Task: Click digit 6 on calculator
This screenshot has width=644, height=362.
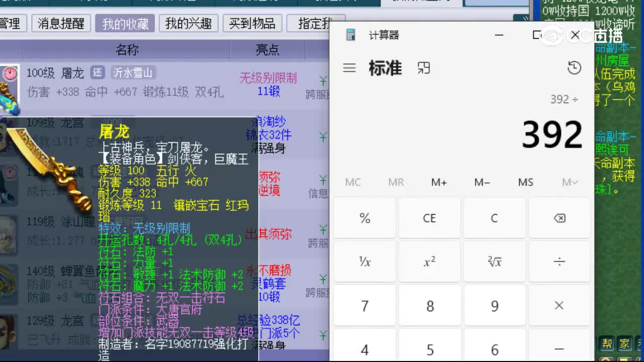Action: tap(495, 348)
